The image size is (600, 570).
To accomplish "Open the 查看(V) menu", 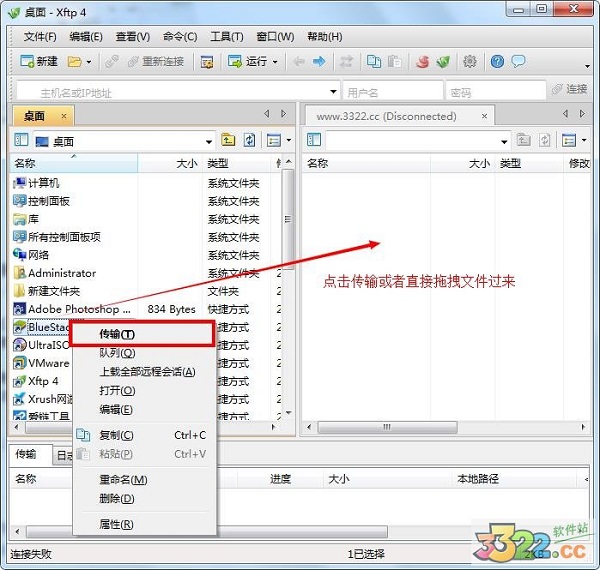I will 133,37.
